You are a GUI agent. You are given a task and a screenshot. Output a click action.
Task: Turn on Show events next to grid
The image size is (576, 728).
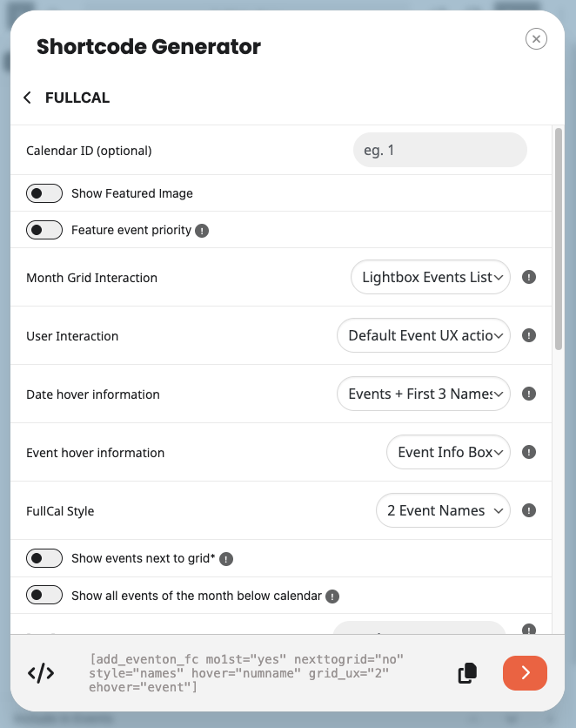(x=44, y=558)
